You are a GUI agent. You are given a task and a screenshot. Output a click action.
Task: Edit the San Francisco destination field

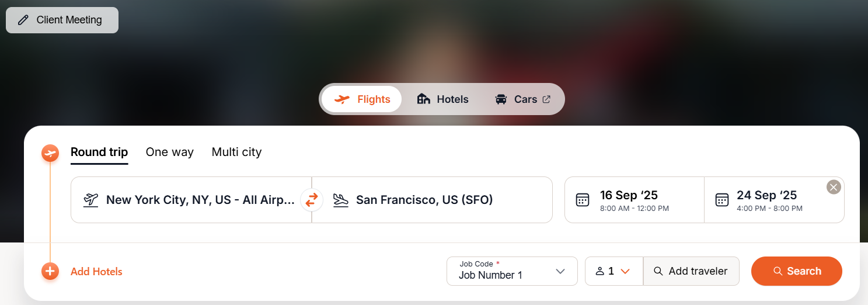point(424,200)
